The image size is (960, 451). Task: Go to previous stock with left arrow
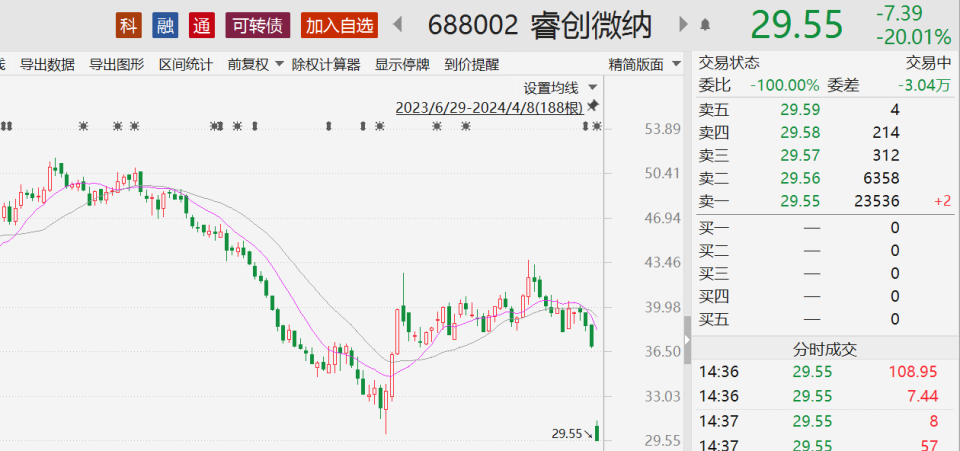tap(397, 25)
